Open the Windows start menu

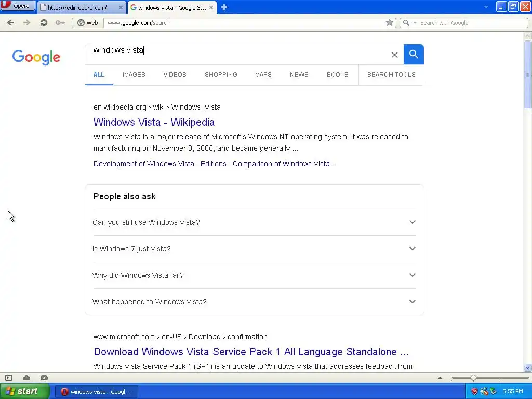pyautogui.click(x=24, y=391)
